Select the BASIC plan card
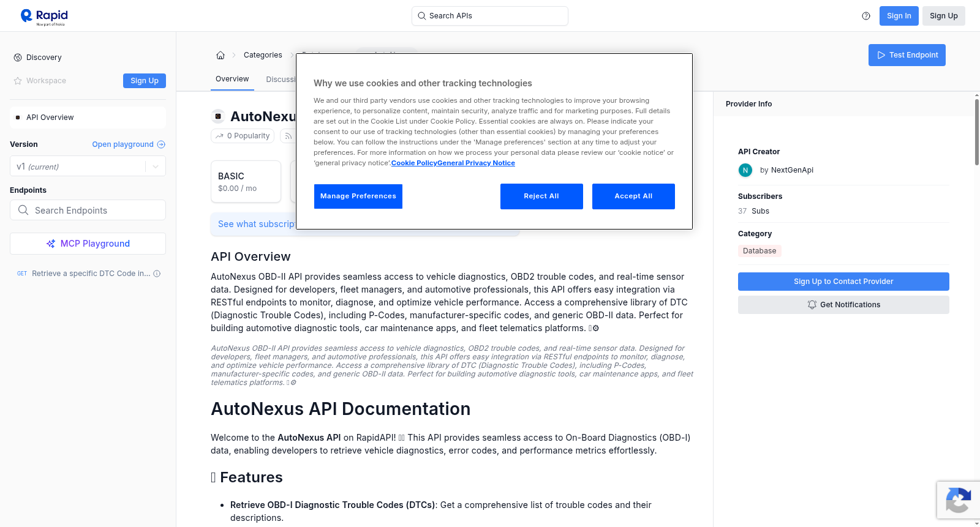This screenshot has width=980, height=527. tap(246, 181)
